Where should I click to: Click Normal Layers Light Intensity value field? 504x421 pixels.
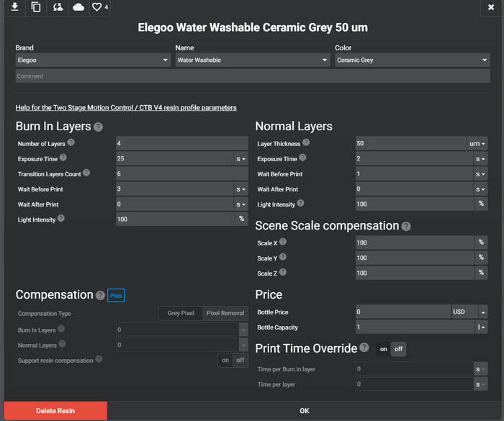click(415, 204)
